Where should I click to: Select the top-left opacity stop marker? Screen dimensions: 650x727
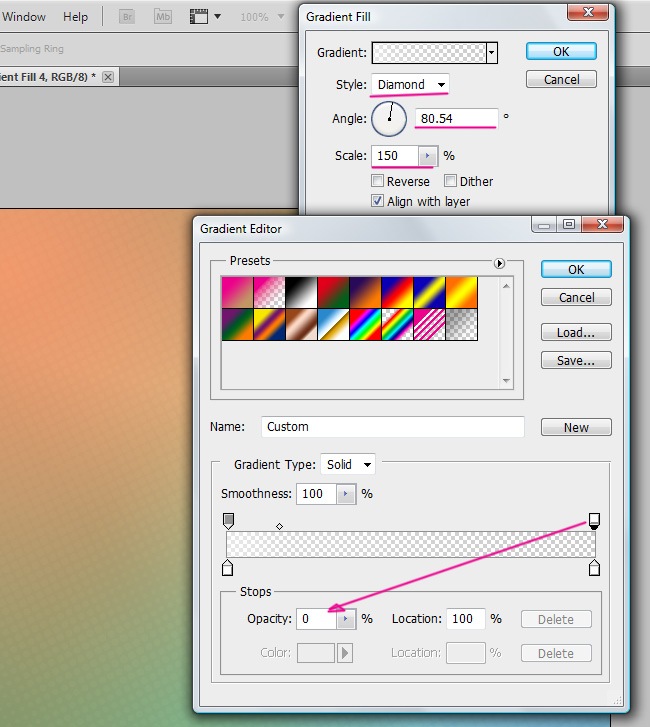228,520
